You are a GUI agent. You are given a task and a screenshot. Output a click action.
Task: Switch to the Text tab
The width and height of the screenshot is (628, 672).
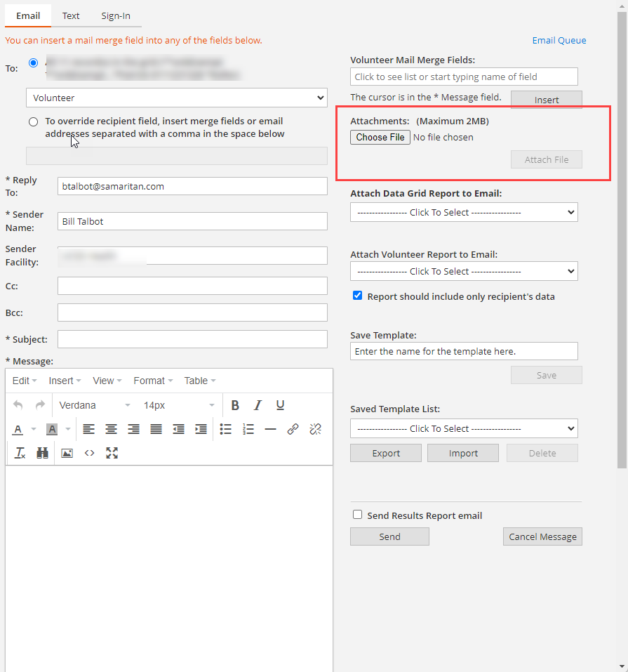[70, 15]
